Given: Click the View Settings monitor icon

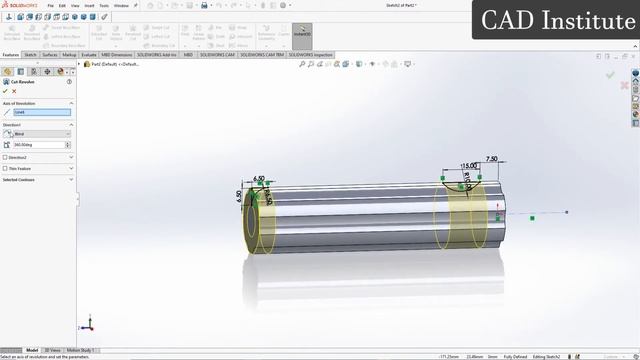Looking at the screenshot, I should tap(407, 64).
